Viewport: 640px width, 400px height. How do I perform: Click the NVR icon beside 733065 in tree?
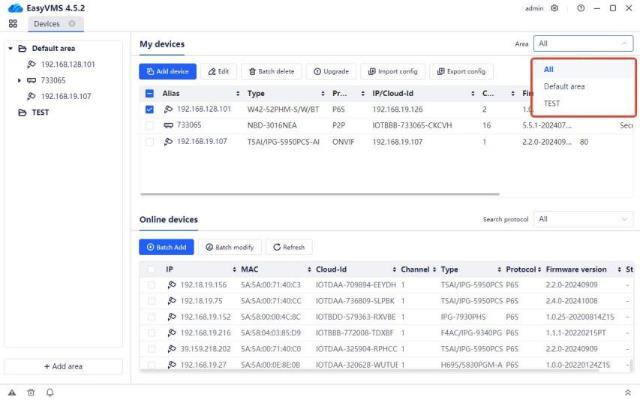[31, 80]
